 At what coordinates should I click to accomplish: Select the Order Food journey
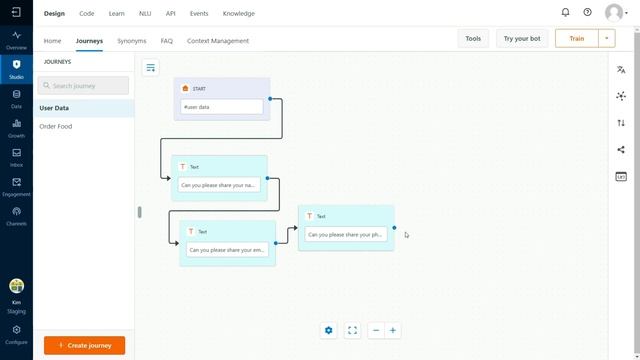point(84,127)
